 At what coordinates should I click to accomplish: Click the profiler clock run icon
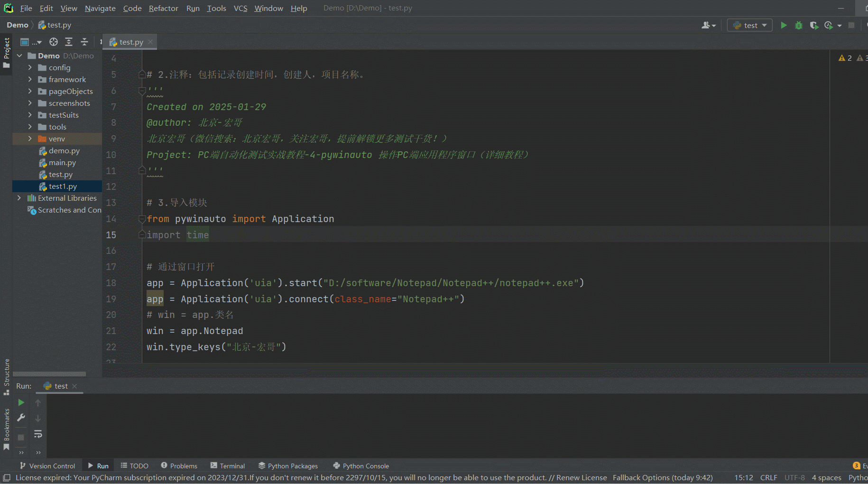coord(829,25)
